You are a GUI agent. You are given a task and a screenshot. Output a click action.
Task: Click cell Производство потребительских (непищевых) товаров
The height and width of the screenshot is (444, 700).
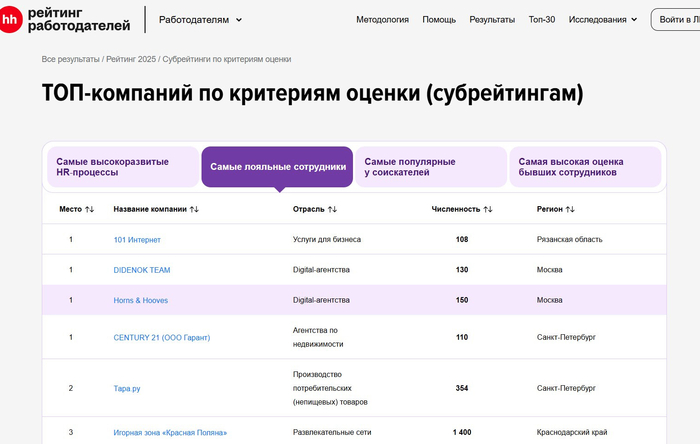tap(330, 388)
